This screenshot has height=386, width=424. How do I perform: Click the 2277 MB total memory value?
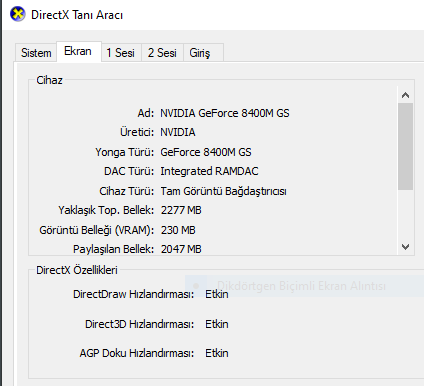click(181, 210)
